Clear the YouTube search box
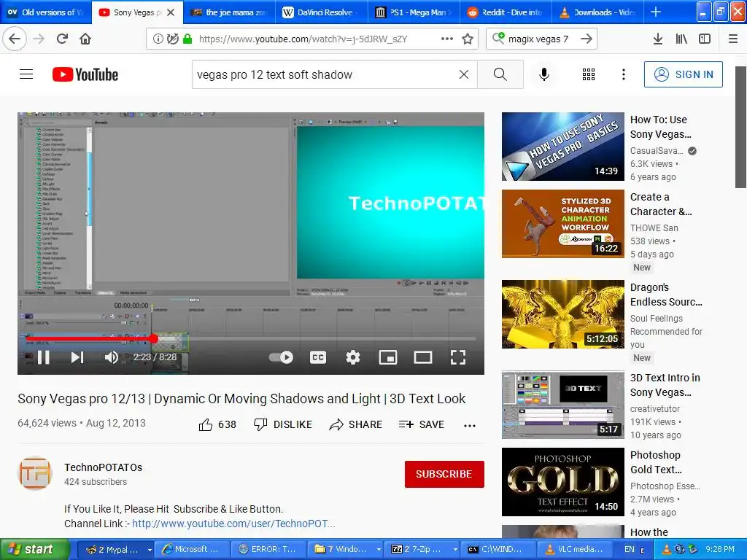The image size is (747, 560). 464,74
